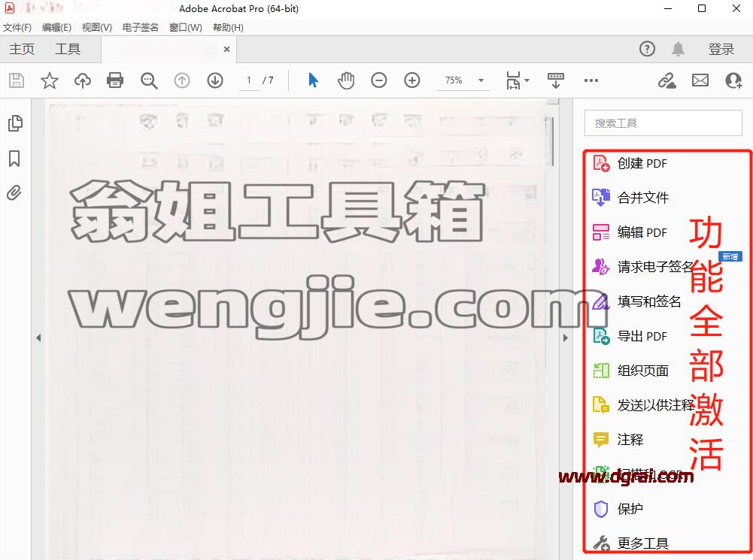Collapse the left navigation pane arrow

coord(38,338)
